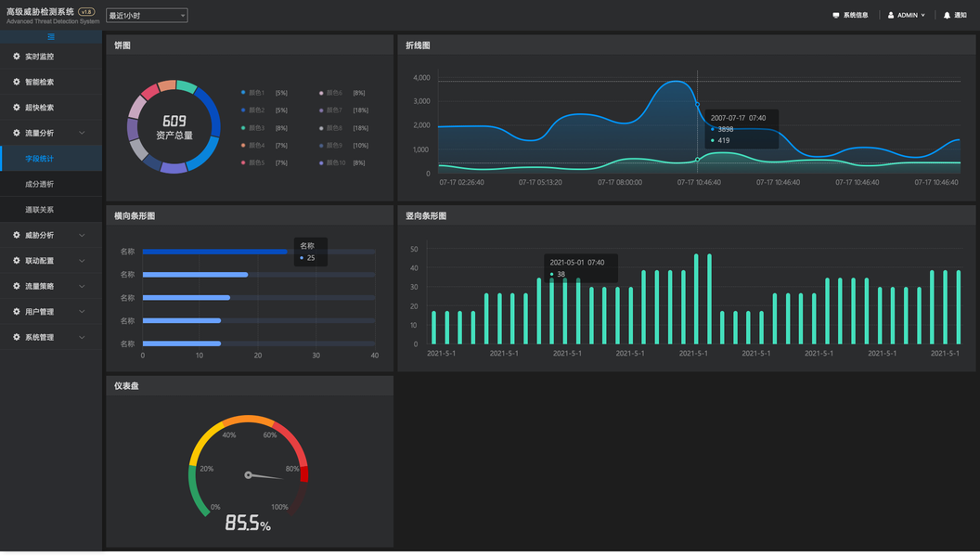Click the pink-red segment of the donut chart
The height and width of the screenshot is (557, 980).
(x=150, y=92)
